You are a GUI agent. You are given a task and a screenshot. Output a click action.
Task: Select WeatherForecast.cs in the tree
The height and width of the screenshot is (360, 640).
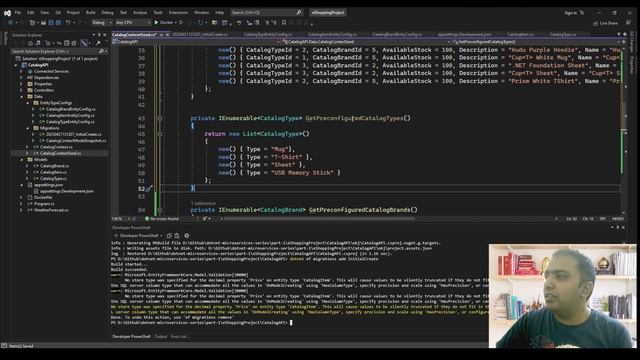(51, 210)
